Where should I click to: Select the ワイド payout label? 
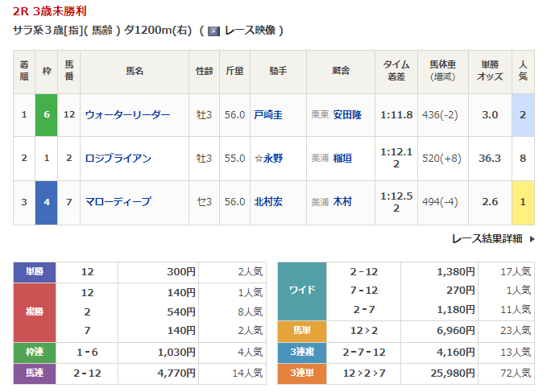pos(302,291)
